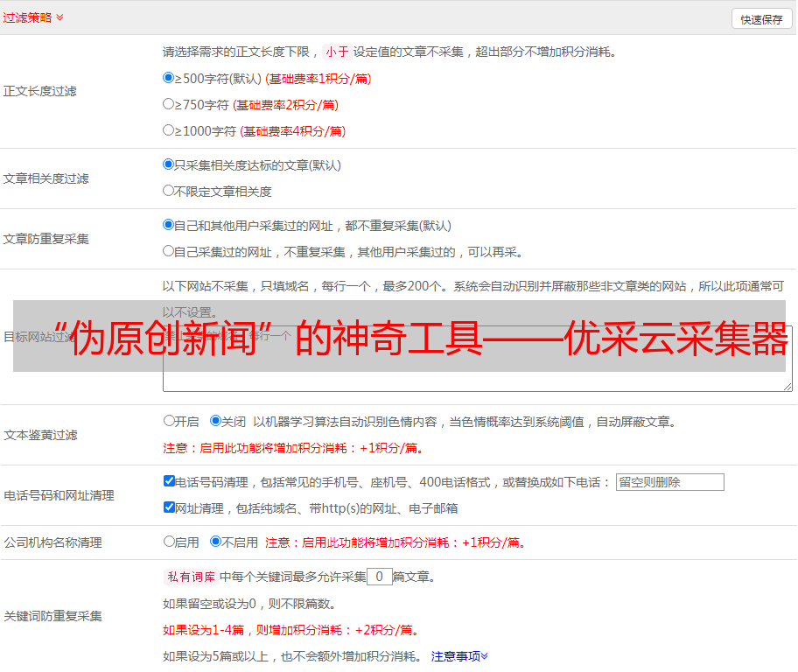The width and height of the screenshot is (798, 672).
Task: Click the per-keyword article count field
Action: coord(379,577)
